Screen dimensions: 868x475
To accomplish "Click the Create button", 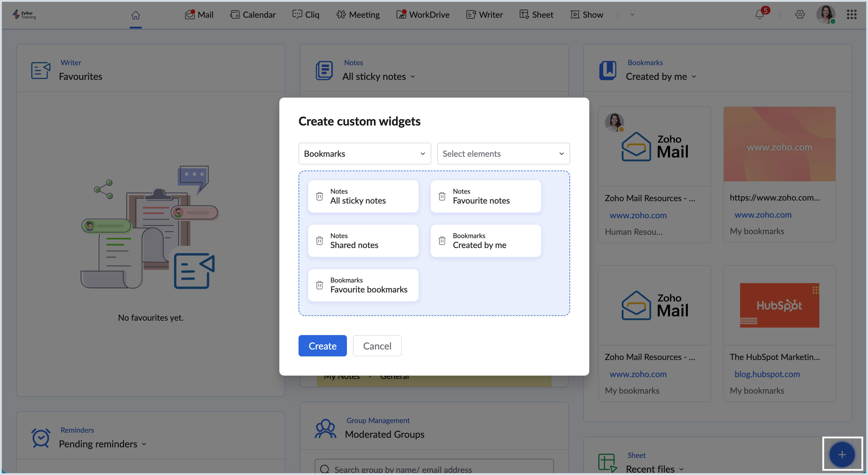I will point(323,346).
